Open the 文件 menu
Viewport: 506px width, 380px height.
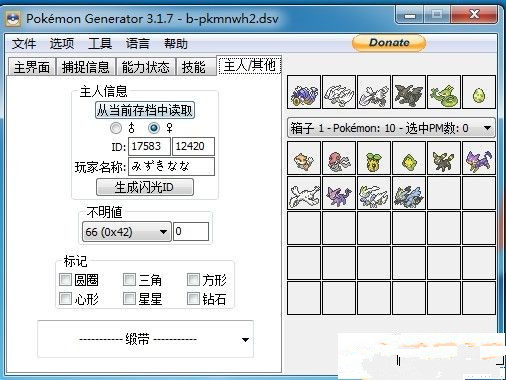tap(24, 44)
